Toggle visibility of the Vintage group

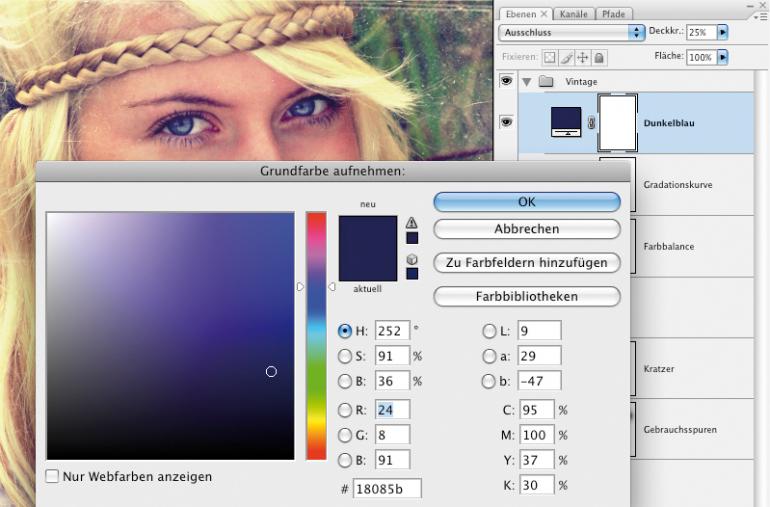pyautogui.click(x=506, y=81)
